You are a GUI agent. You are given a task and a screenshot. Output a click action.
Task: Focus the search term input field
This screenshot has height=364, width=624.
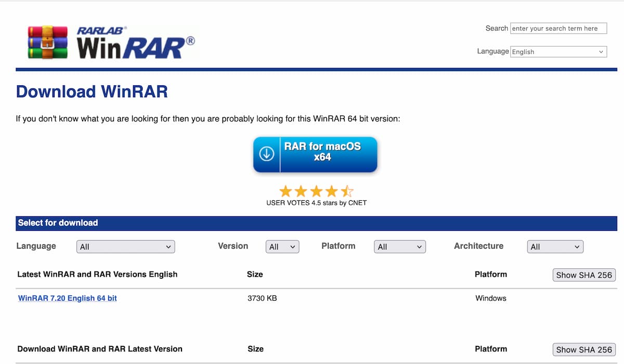click(558, 29)
